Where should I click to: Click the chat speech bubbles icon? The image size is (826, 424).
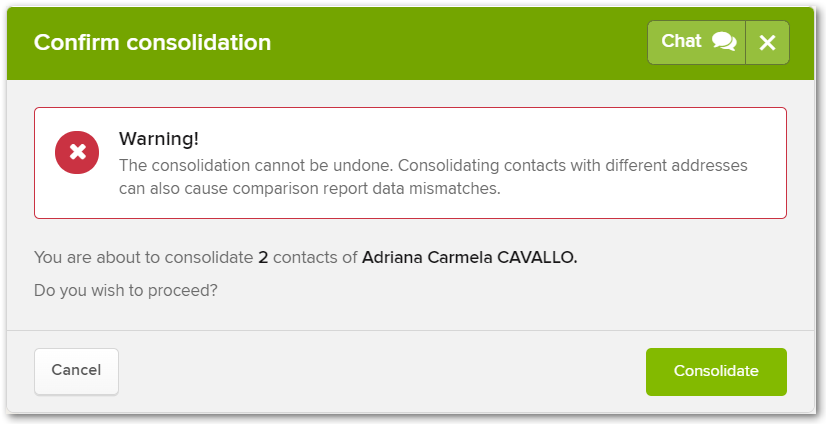[x=724, y=42]
